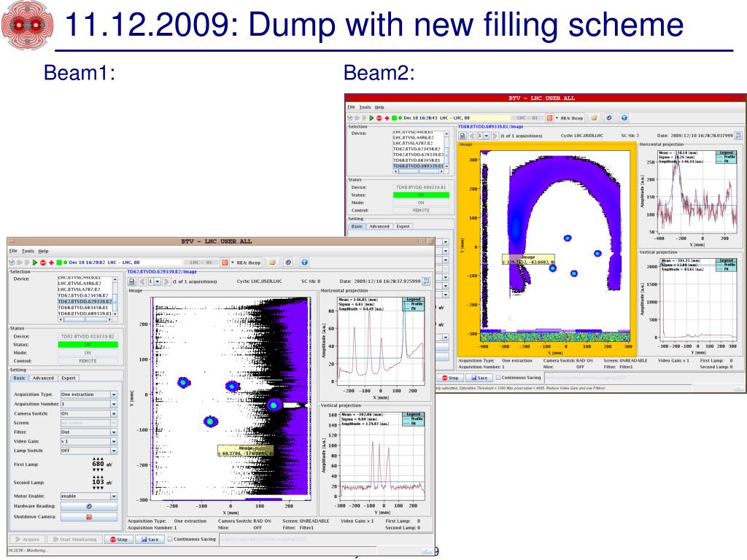Select LHC.BTVSLA7R7.B2 in front device list

[x=84, y=289]
